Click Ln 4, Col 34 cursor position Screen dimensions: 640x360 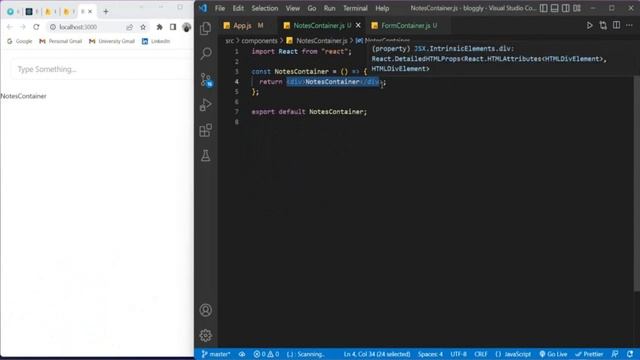377,354
